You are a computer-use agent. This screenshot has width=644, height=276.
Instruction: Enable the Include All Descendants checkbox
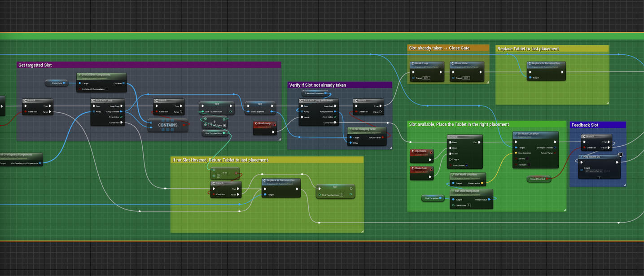[x=106, y=89]
